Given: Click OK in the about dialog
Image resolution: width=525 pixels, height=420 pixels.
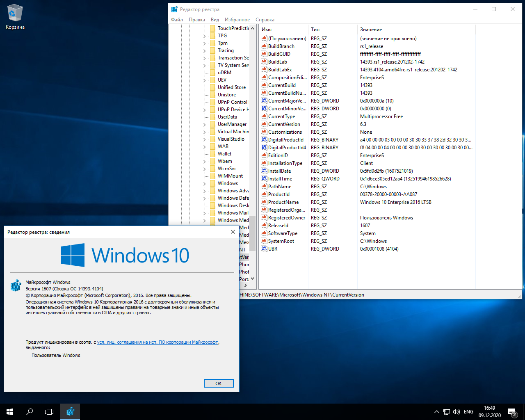Looking at the screenshot, I should [x=219, y=383].
